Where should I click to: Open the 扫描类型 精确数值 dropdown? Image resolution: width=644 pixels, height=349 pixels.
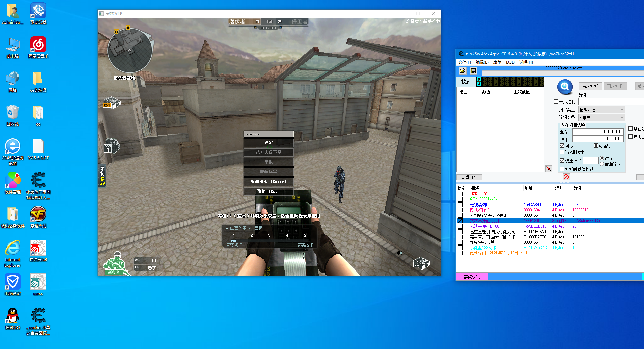[601, 110]
